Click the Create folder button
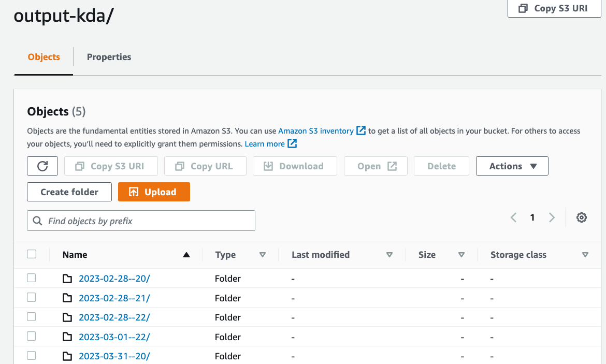The image size is (606, 364). (69, 192)
